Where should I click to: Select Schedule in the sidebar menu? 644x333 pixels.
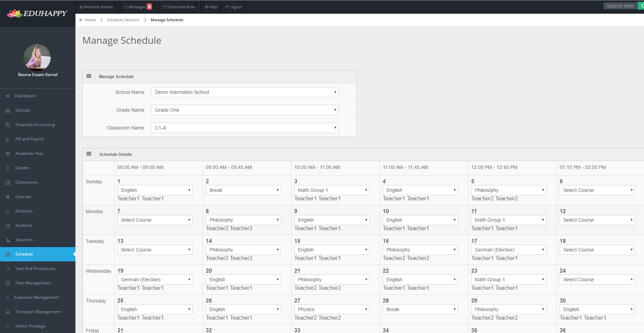[38, 254]
